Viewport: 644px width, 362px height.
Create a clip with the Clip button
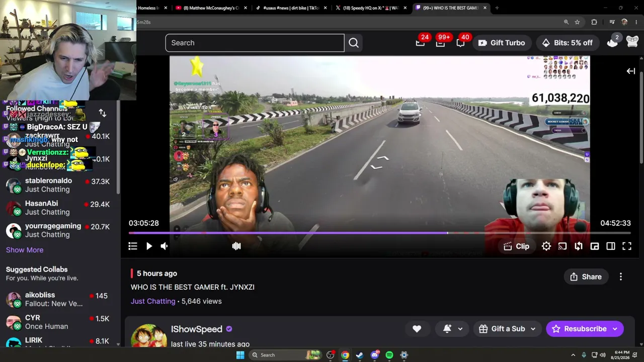click(517, 246)
